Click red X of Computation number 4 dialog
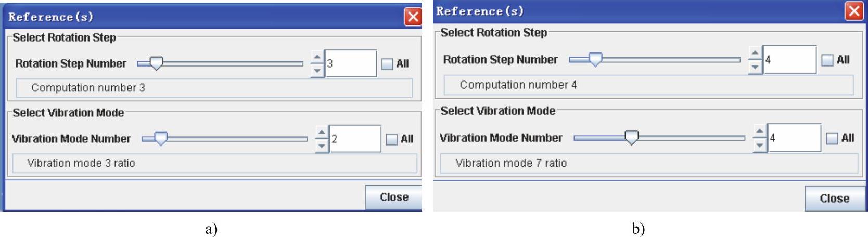The height and width of the screenshot is (237, 868). click(854, 11)
